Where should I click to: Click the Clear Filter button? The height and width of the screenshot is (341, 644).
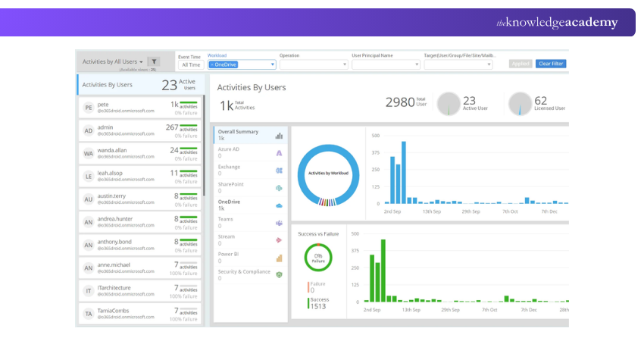pyautogui.click(x=551, y=64)
